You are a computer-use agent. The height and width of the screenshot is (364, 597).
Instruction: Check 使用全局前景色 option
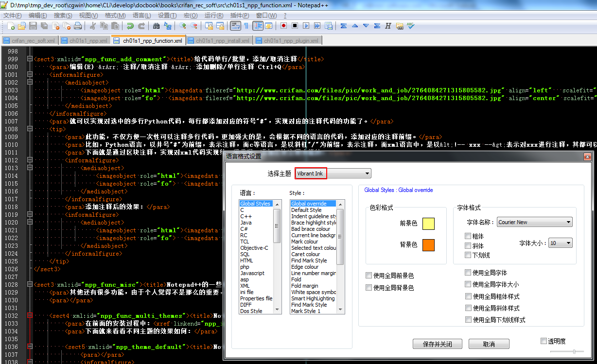tap(369, 276)
